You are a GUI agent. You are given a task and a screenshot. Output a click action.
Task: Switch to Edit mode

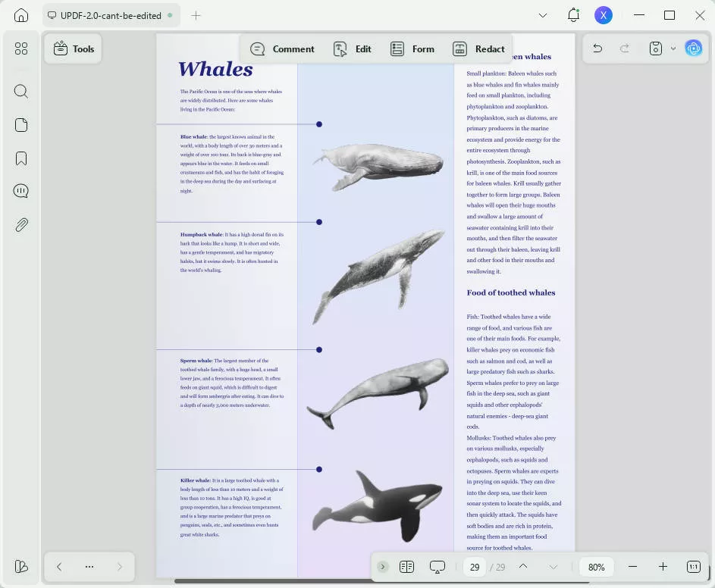click(353, 49)
